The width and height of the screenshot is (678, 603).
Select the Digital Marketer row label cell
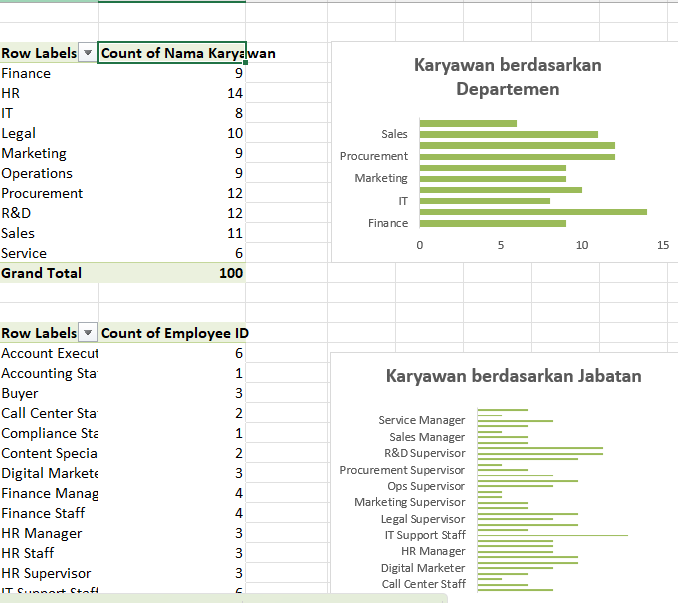49,473
